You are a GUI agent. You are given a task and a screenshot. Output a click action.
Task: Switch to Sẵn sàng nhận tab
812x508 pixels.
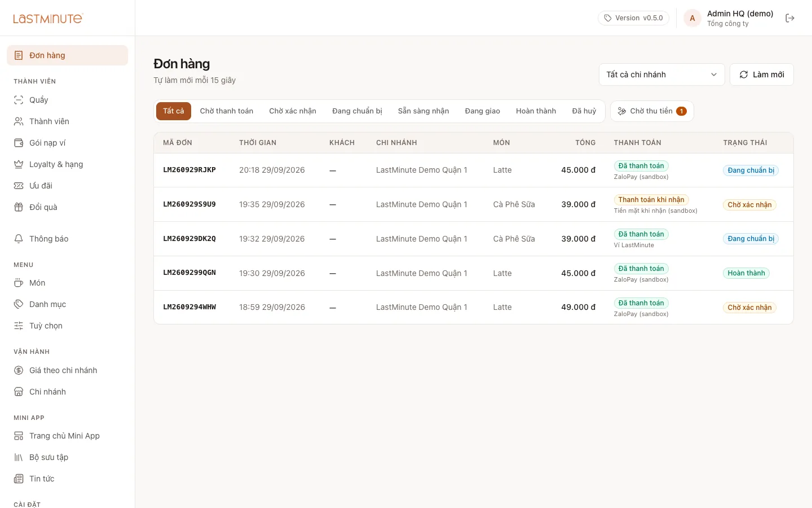(x=423, y=111)
